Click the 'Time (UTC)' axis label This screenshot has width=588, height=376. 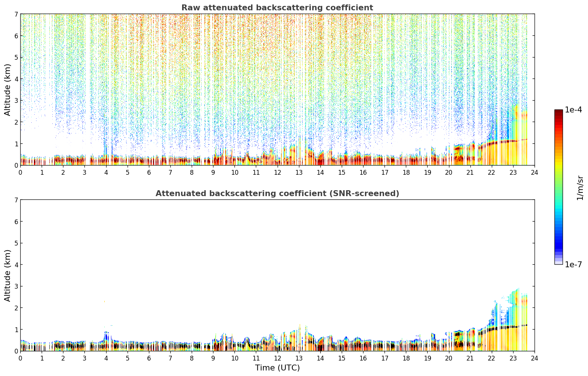pos(277,368)
